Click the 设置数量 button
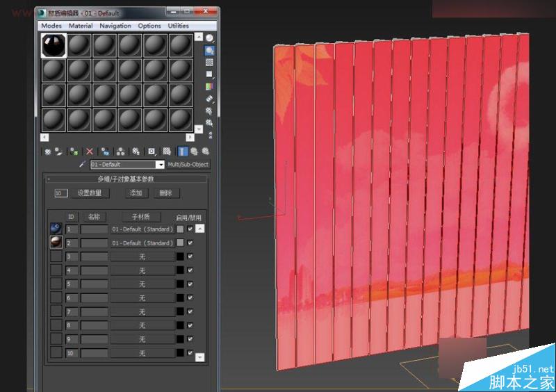556x392 pixels. click(90, 193)
